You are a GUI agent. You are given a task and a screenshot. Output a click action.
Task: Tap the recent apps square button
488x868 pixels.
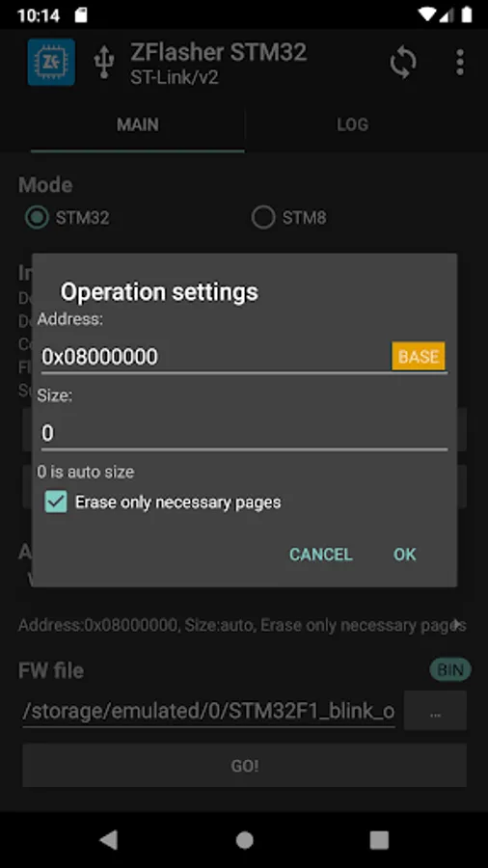pos(379,840)
